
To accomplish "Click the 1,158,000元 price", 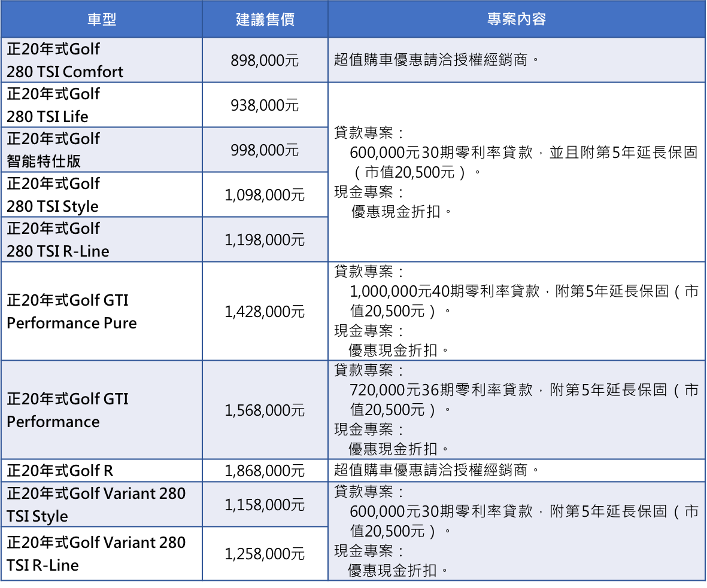I will pos(265,505).
